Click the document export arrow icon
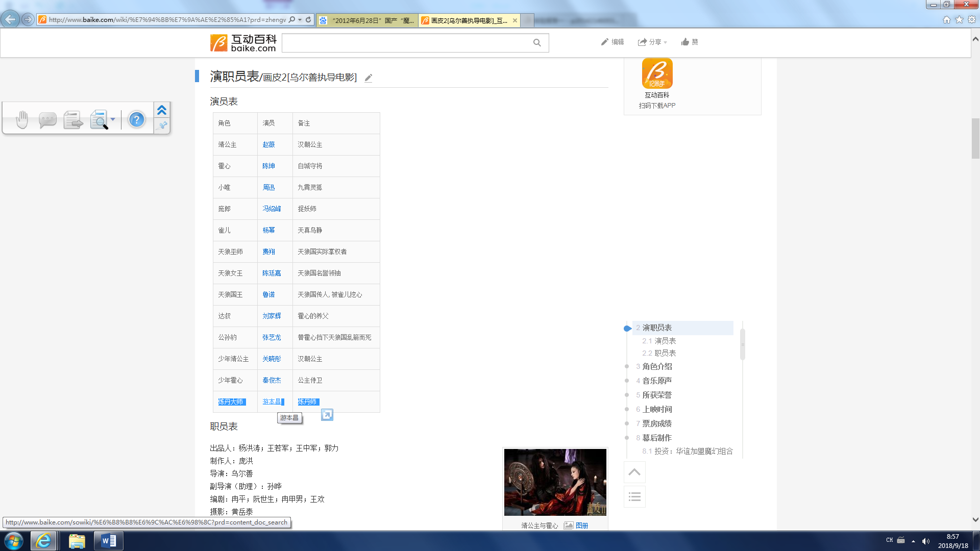 [x=73, y=120]
